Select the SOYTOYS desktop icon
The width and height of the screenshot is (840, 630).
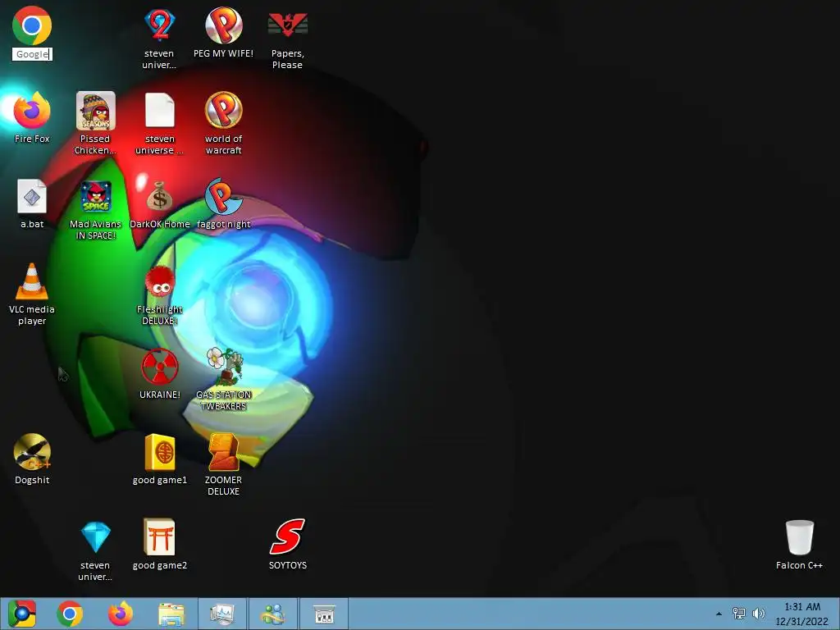click(x=288, y=536)
